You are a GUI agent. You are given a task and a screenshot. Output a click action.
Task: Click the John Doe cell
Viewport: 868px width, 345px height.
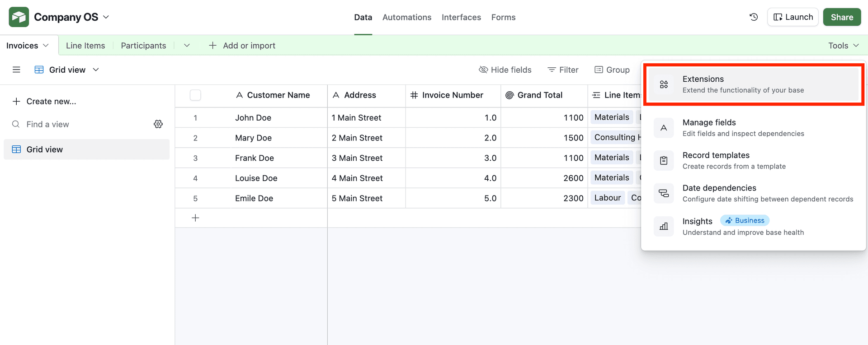(x=279, y=118)
